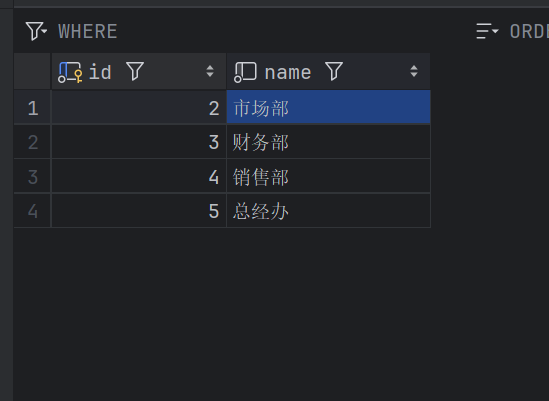Open the WHERE filter icon dropdown
Screen dimensions: 549x401
pyautogui.click(x=36, y=31)
